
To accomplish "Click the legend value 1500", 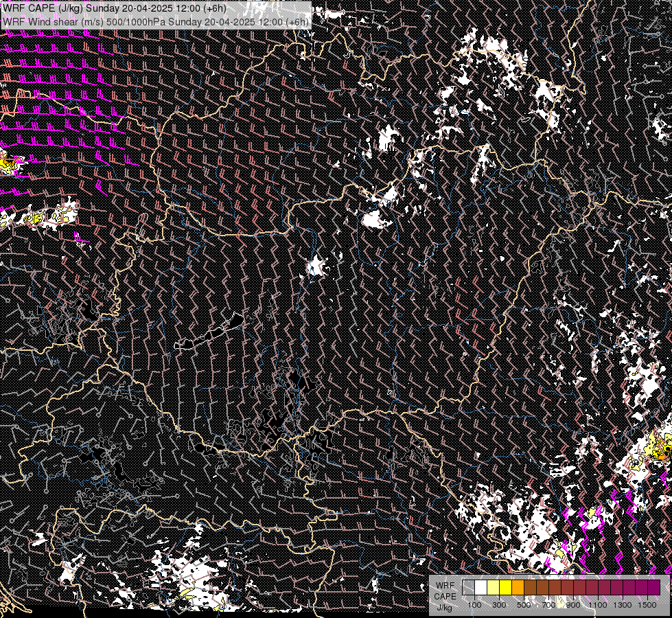I will (647, 605).
